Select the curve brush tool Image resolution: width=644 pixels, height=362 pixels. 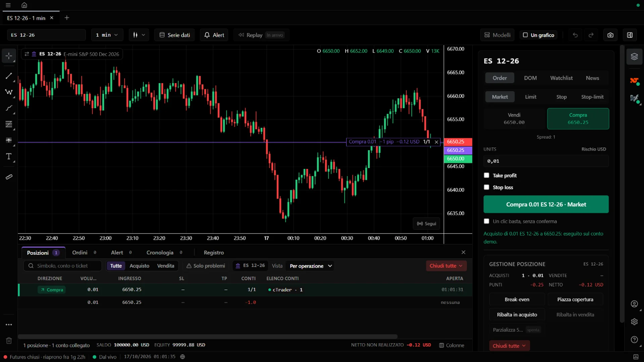coord(9,108)
